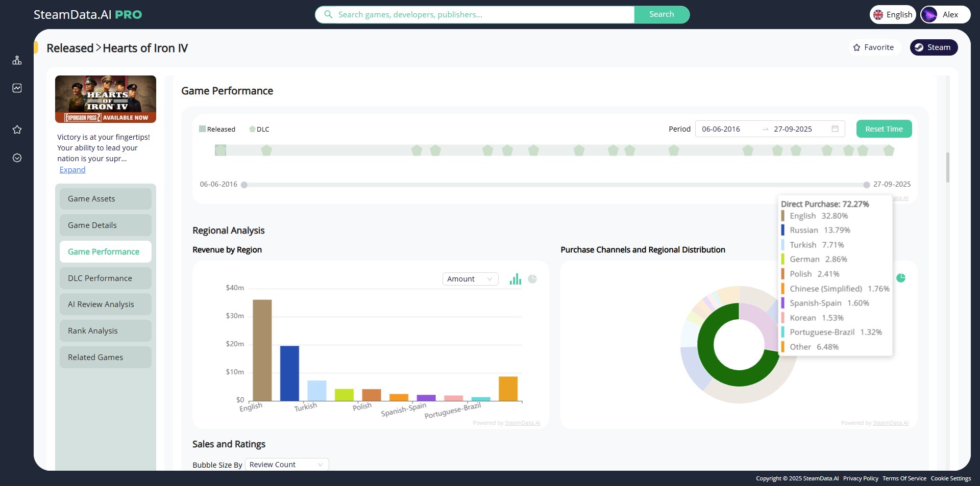Open the AI Review Analysis tab
Screen dimensions: 980x486
(105, 304)
